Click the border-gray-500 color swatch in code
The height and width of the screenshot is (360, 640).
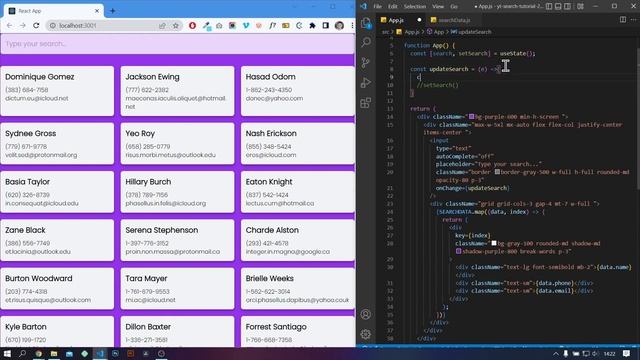(497, 172)
